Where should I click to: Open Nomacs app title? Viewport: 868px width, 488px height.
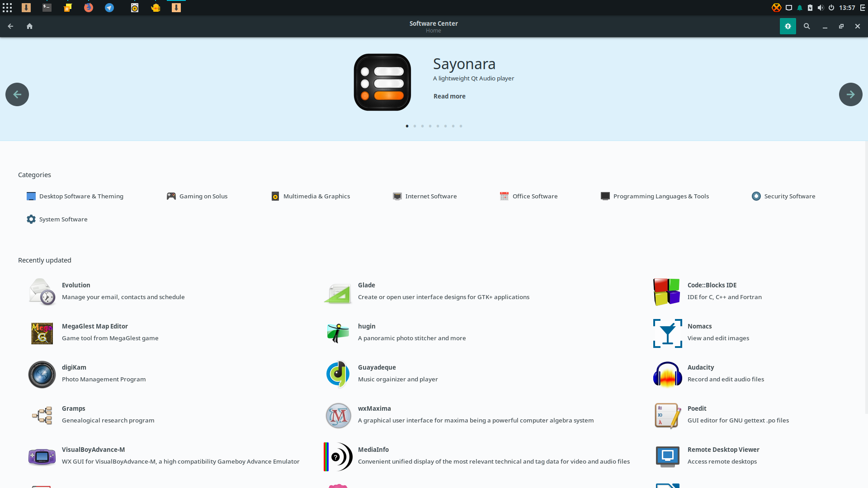coord(700,326)
